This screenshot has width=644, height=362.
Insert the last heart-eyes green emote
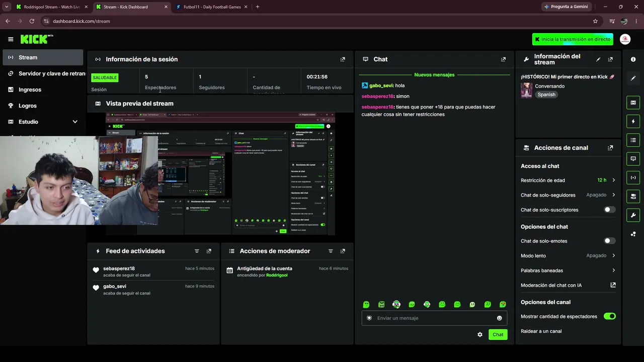(x=503, y=304)
